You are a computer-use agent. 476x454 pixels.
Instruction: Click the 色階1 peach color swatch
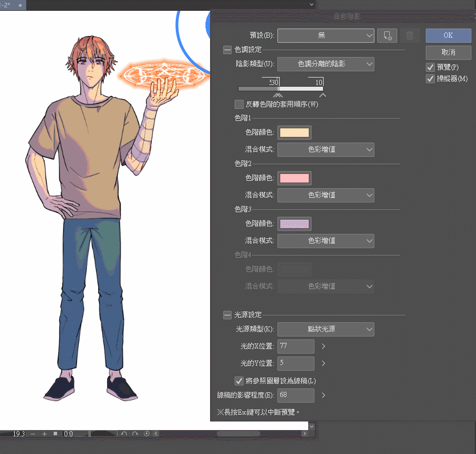(x=294, y=132)
